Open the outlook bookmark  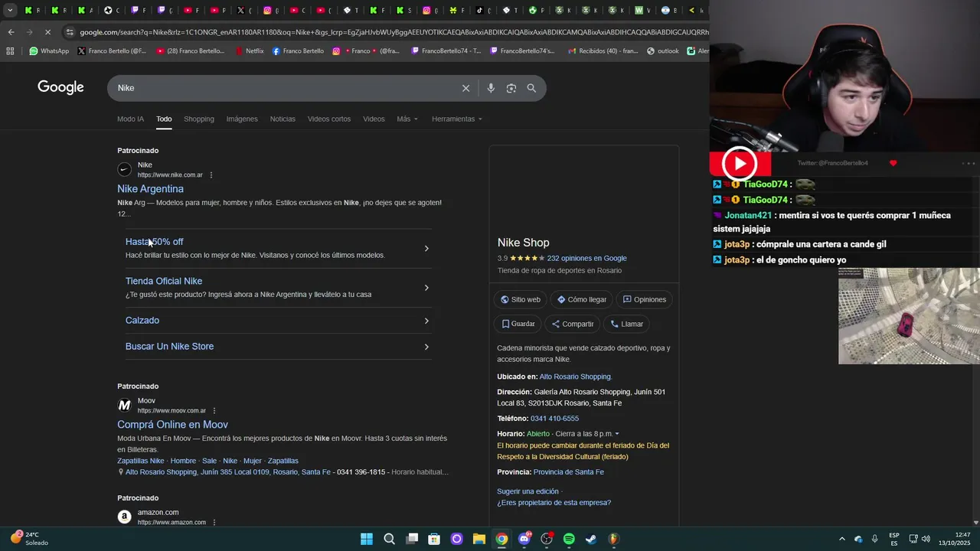663,51
